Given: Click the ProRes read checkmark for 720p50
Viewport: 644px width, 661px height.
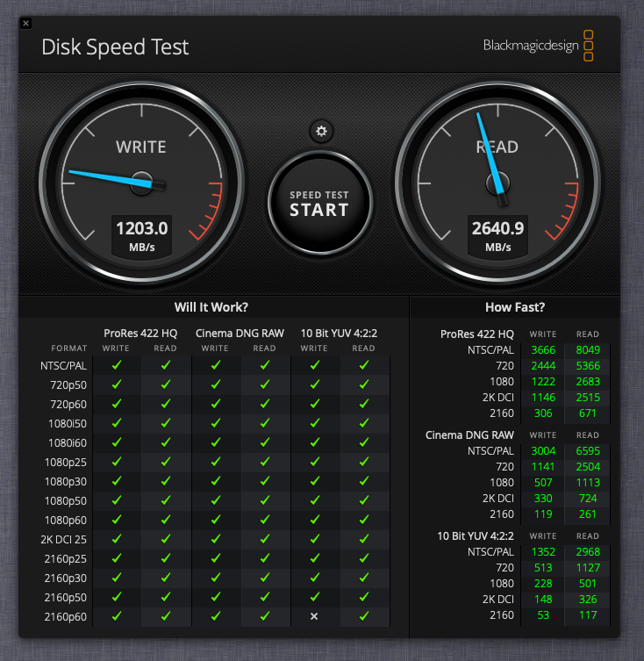Looking at the screenshot, I should (x=166, y=384).
